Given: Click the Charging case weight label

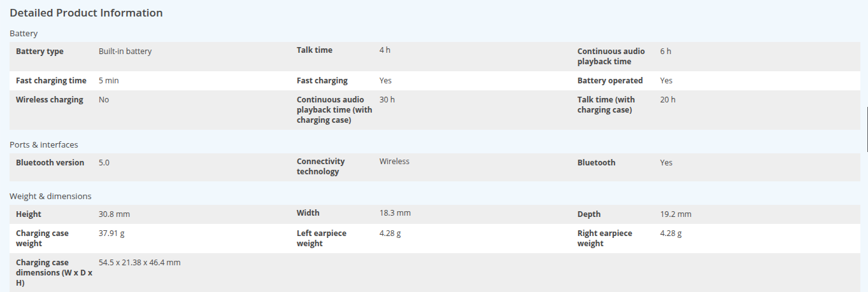Looking at the screenshot, I should click(x=42, y=239).
